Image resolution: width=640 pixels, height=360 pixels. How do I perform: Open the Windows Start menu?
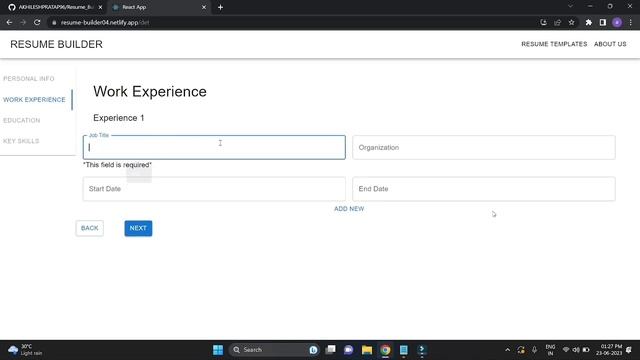pyautogui.click(x=218, y=350)
